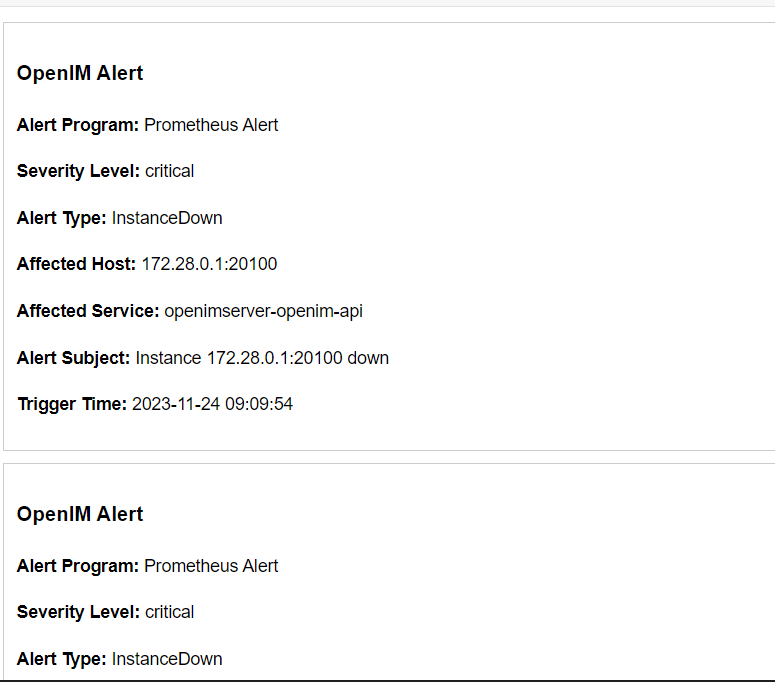Image resolution: width=775 pixels, height=682 pixels.
Task: Select the 2023-11-24 09:09:54 timestamp
Action: click(x=212, y=404)
